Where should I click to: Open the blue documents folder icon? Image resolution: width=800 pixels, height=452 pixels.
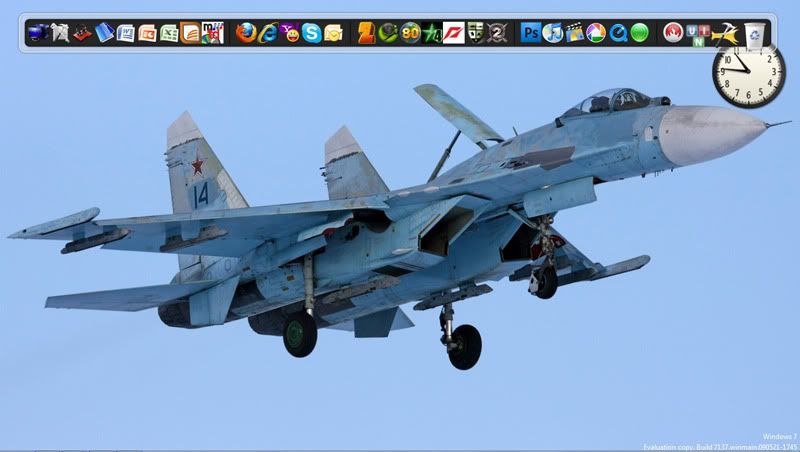coord(104,33)
